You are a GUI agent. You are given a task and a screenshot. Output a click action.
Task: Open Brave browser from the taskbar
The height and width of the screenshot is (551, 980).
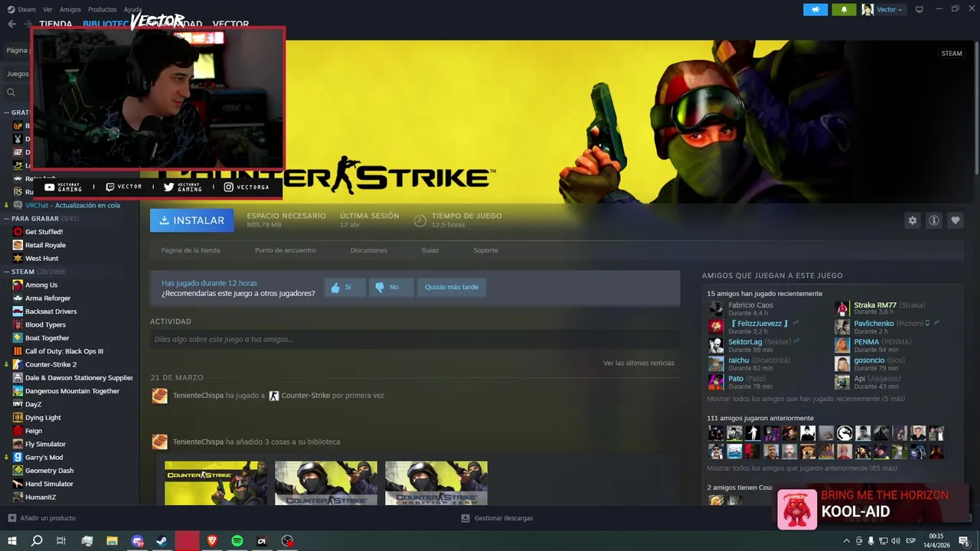(x=212, y=541)
